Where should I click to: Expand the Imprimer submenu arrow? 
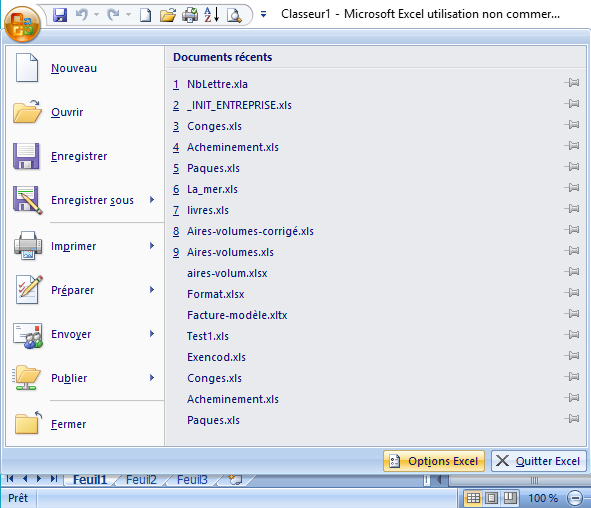pos(152,246)
